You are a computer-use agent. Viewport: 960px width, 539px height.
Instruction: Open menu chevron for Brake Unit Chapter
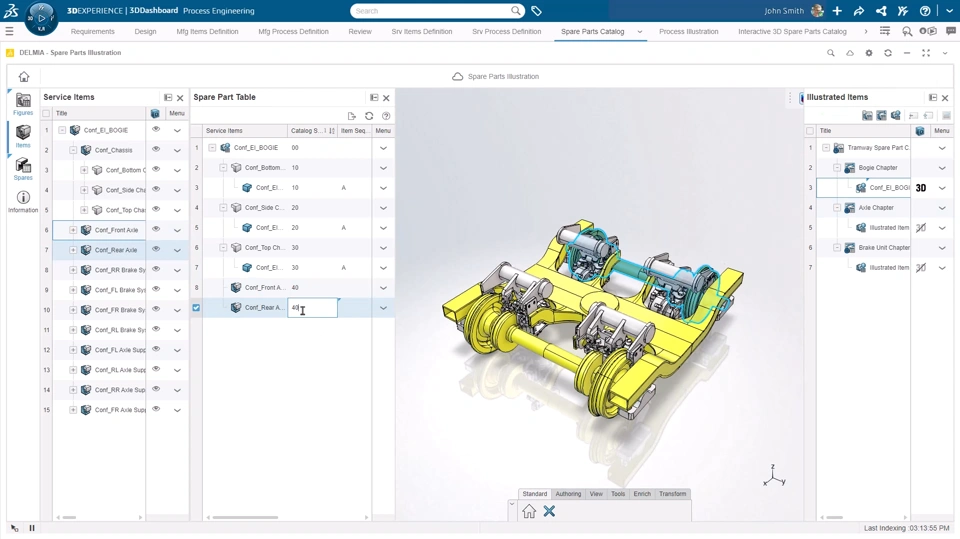[x=942, y=248]
